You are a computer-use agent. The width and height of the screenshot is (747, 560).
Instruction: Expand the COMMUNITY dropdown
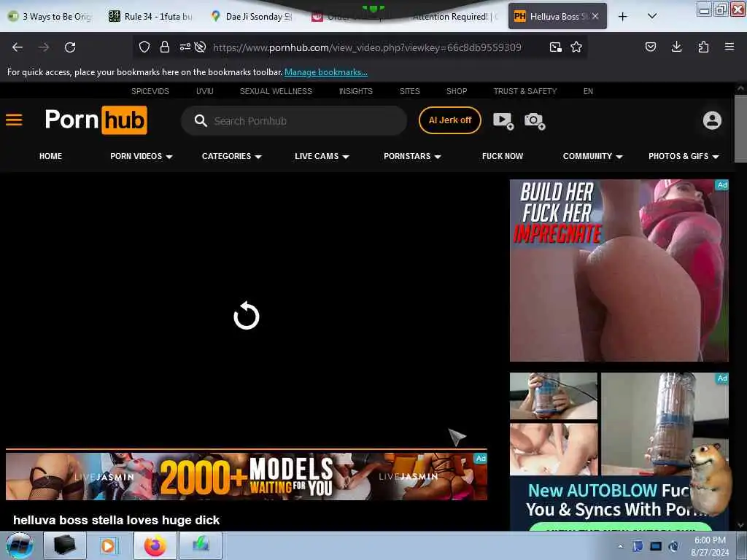[592, 156]
